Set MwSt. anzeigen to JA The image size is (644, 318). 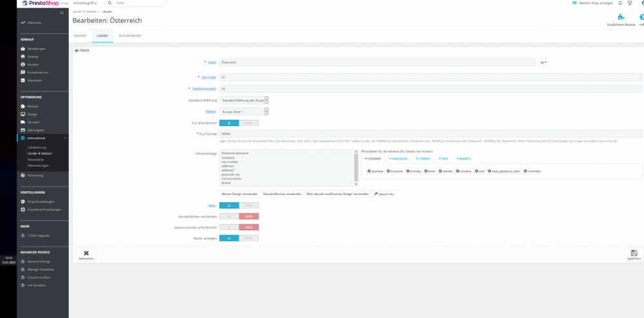[229, 238]
